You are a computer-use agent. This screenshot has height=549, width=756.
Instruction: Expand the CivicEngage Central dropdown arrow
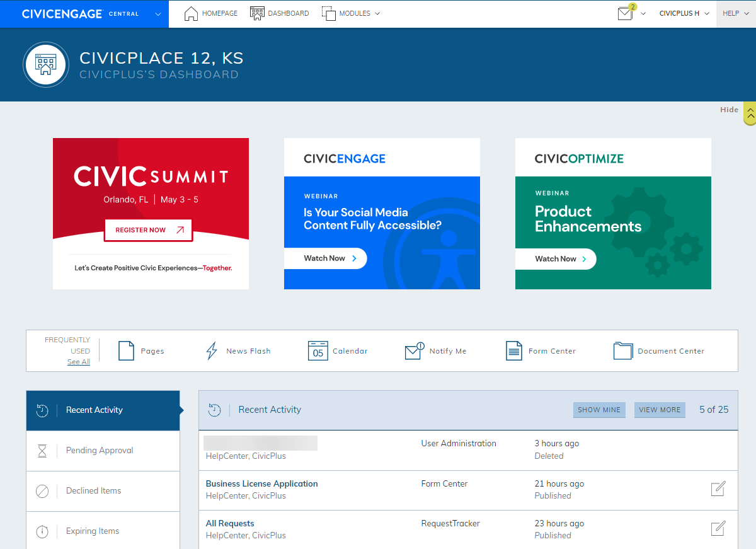(157, 14)
